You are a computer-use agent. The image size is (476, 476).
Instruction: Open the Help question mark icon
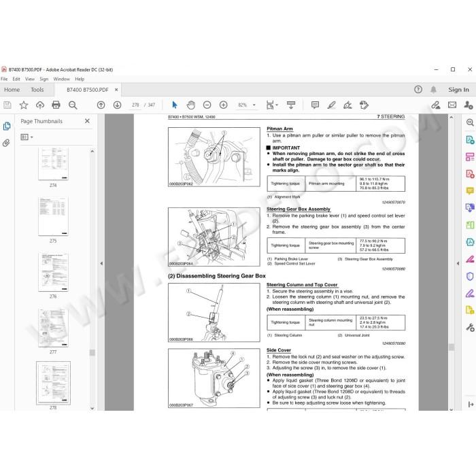pyautogui.click(x=418, y=90)
